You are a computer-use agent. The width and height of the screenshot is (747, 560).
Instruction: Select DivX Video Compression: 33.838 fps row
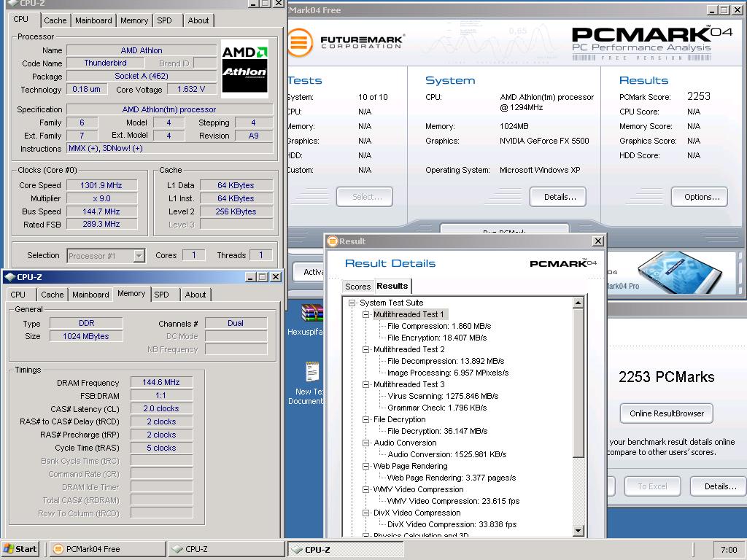click(452, 524)
